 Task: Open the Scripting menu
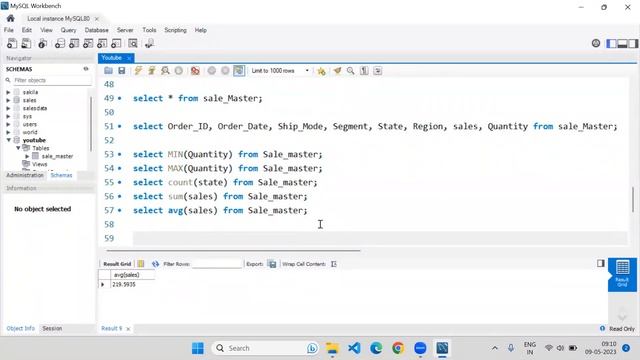(x=175, y=30)
